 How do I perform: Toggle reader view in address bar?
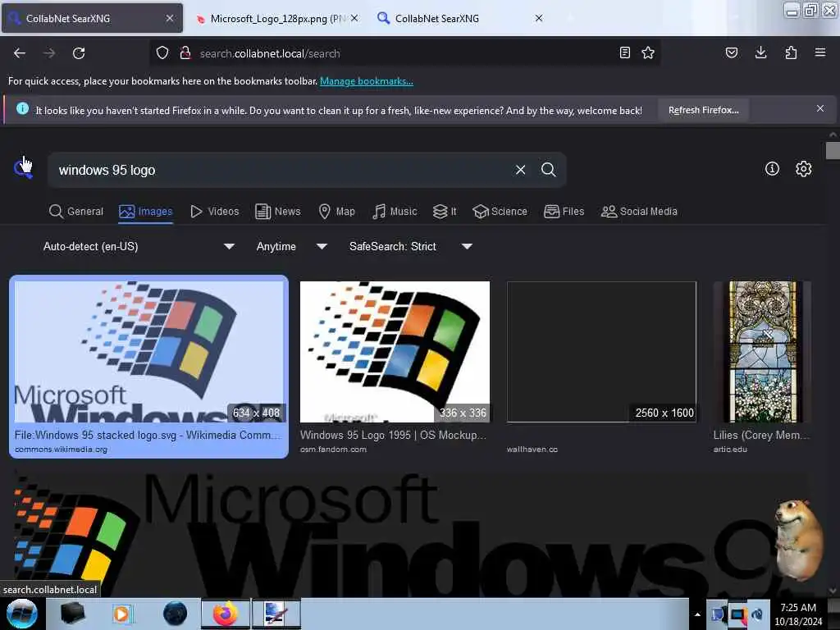[624, 52]
